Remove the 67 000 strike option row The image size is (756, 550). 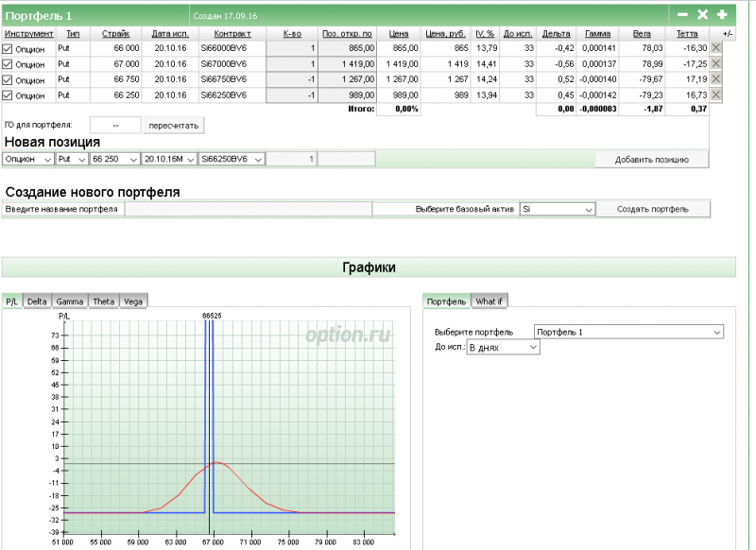click(x=715, y=63)
